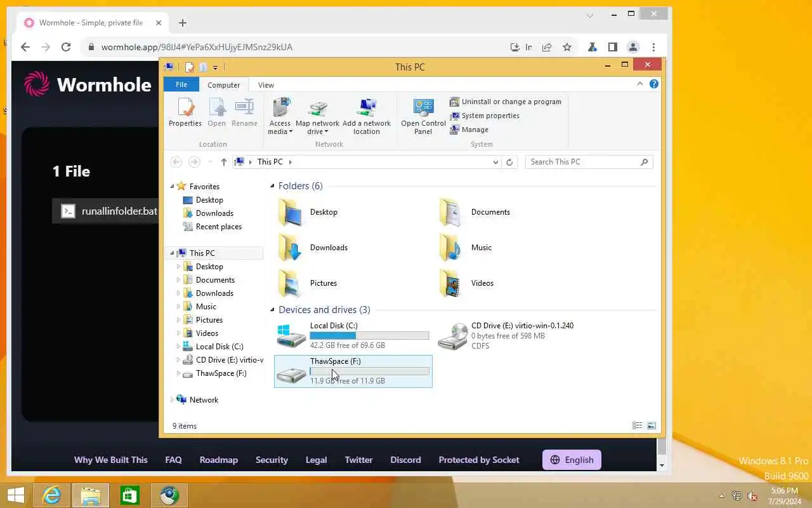This screenshot has width=812, height=508.
Task: Click the Up one level arrow
Action: (223, 162)
